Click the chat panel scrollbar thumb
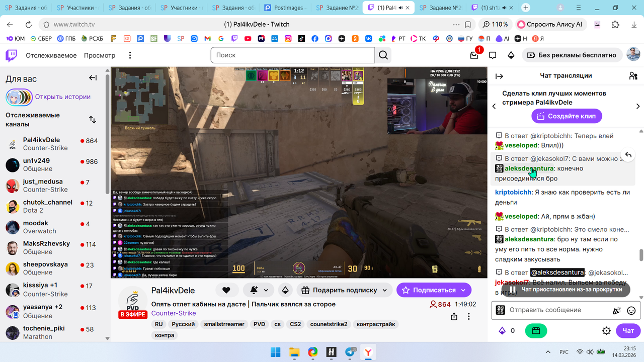This screenshot has width=644, height=362. (x=641, y=255)
